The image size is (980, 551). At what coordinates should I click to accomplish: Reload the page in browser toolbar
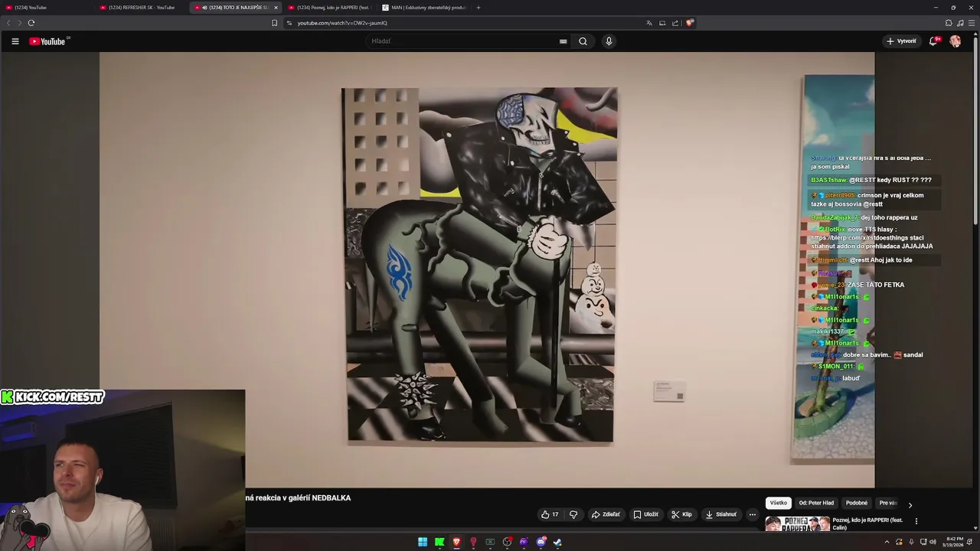point(31,23)
